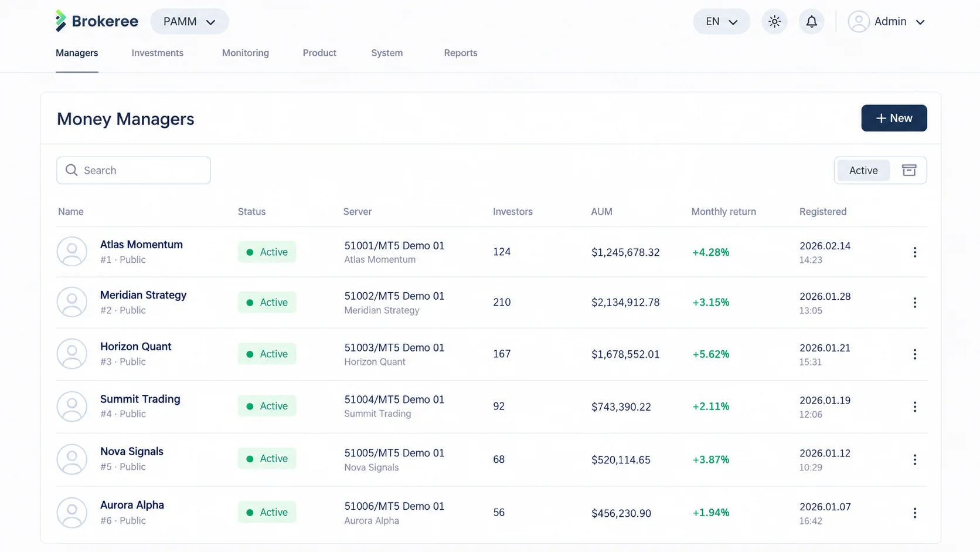Click the Brokeree logo

[97, 21]
